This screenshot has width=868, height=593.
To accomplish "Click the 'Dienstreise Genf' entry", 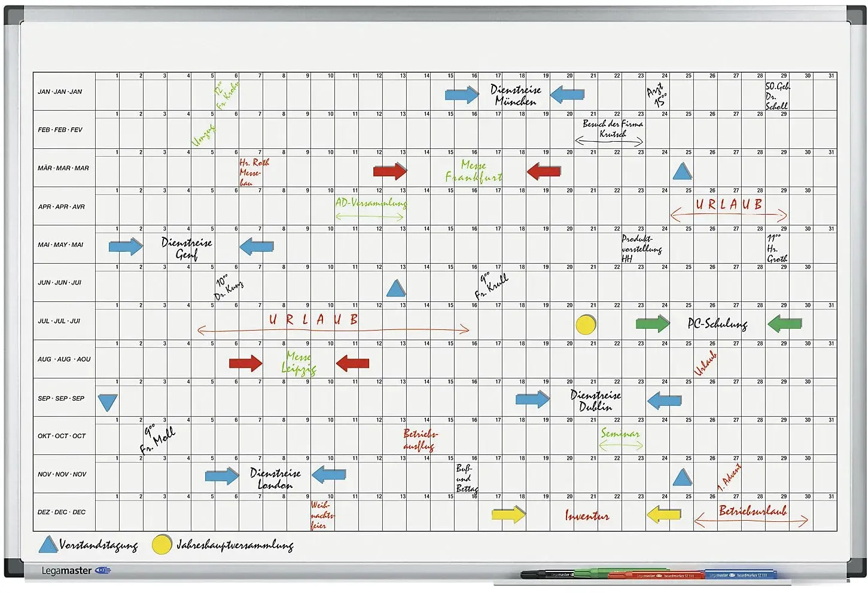I will [x=187, y=248].
